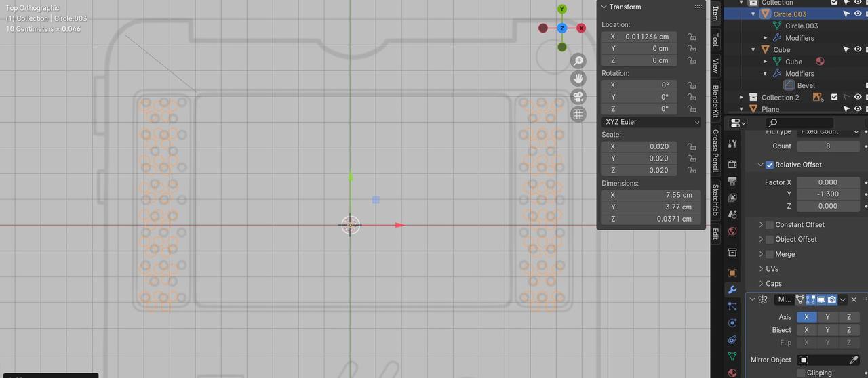The height and width of the screenshot is (378, 868).
Task: Open the World properties tab icon
Action: click(x=732, y=231)
